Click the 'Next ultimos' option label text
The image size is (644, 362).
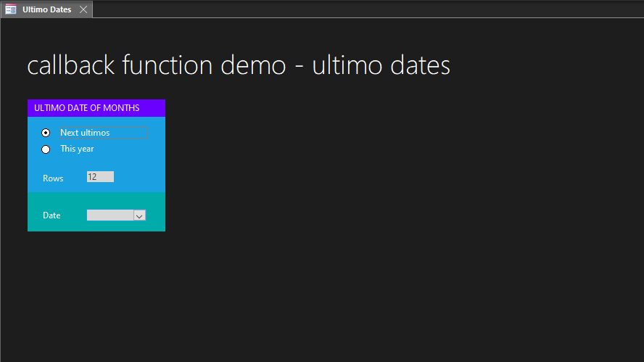[x=85, y=133]
